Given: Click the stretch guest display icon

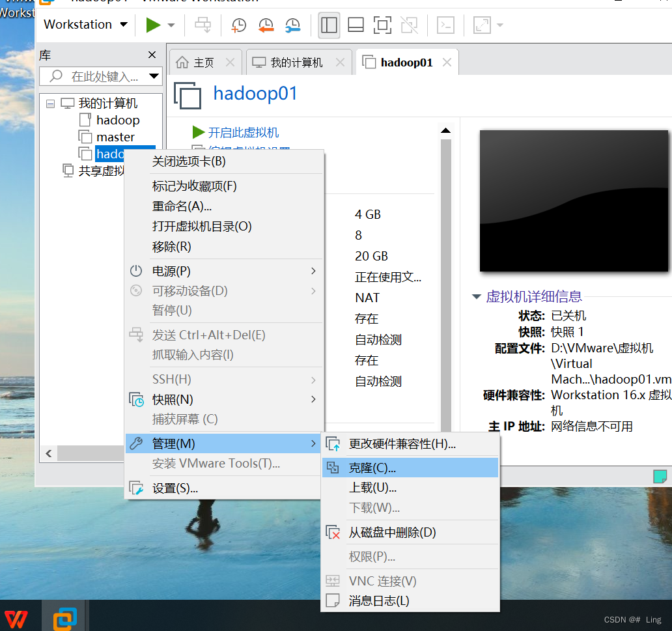Looking at the screenshot, I should coord(482,25).
